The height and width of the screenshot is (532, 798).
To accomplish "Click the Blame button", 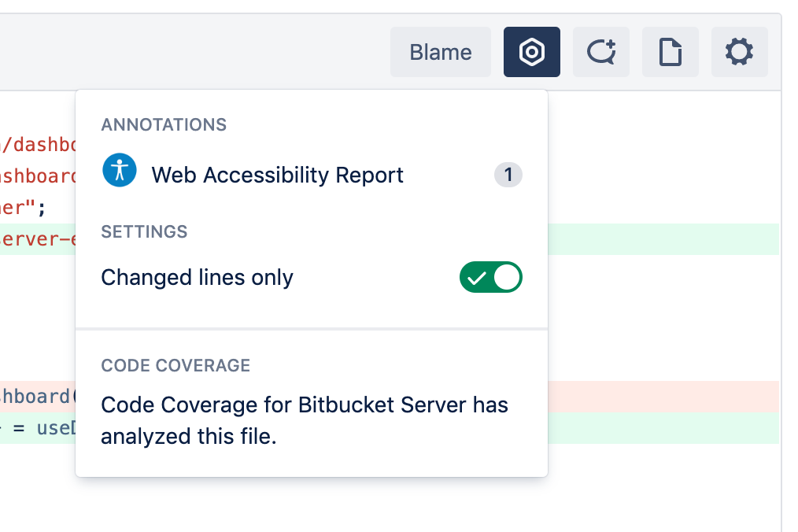I will pos(441,53).
